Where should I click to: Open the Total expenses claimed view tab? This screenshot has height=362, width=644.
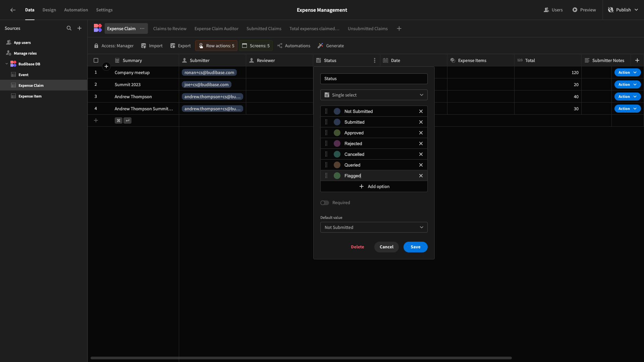(x=314, y=28)
